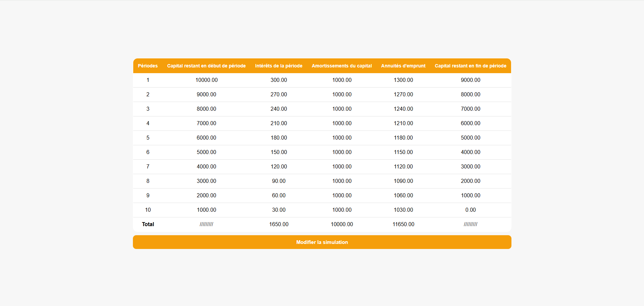The width and height of the screenshot is (644, 306).
Task: Select the total annuities value 11650.00
Action: click(x=403, y=224)
